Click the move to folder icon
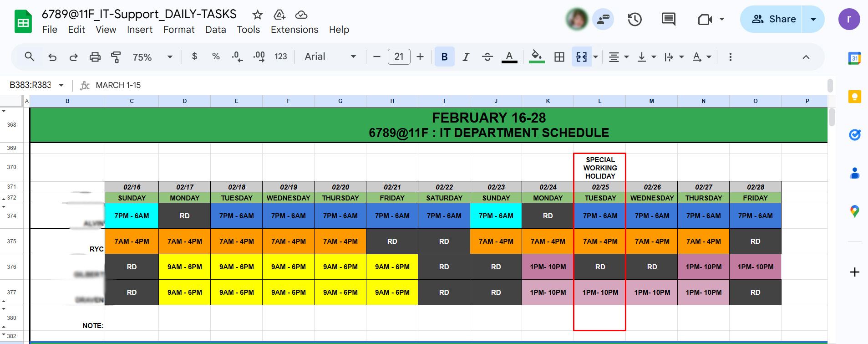Image resolution: width=868 pixels, height=344 pixels. (x=279, y=15)
